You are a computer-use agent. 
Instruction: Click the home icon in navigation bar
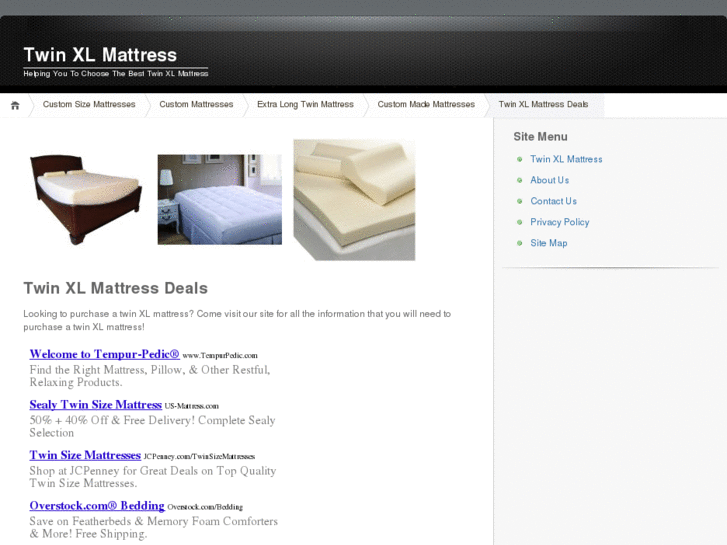(15, 105)
